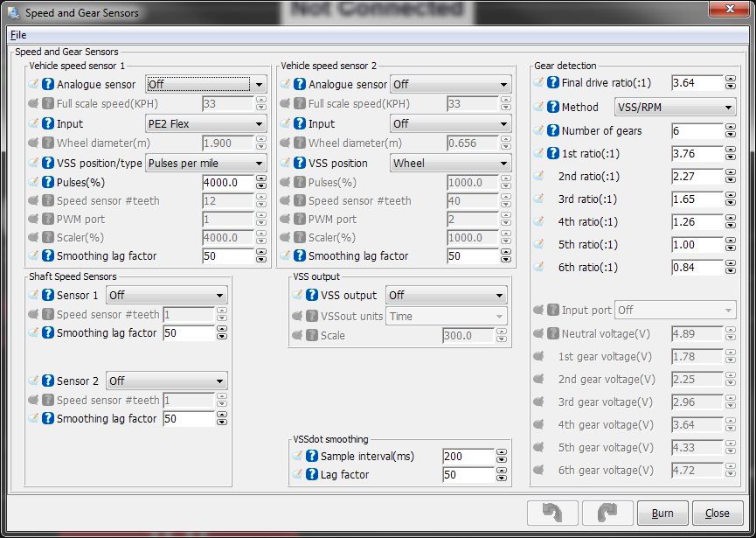
Task: Click the Number of gears field
Action: tap(697, 130)
